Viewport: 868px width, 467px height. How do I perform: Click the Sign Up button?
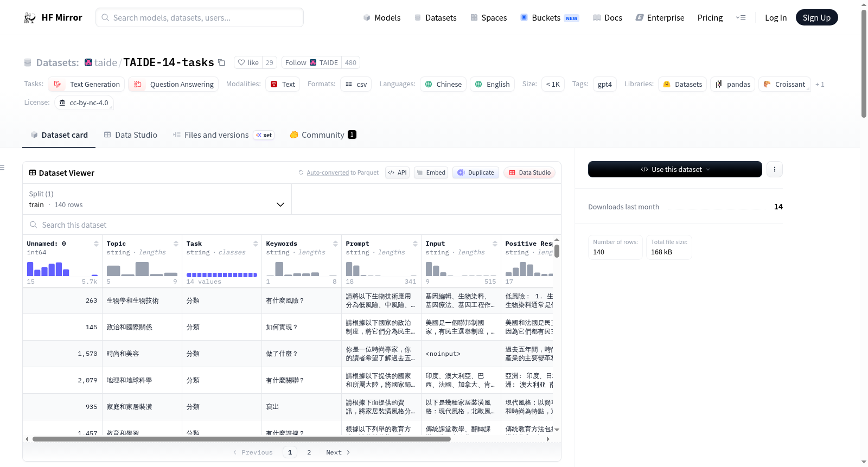[x=816, y=18]
